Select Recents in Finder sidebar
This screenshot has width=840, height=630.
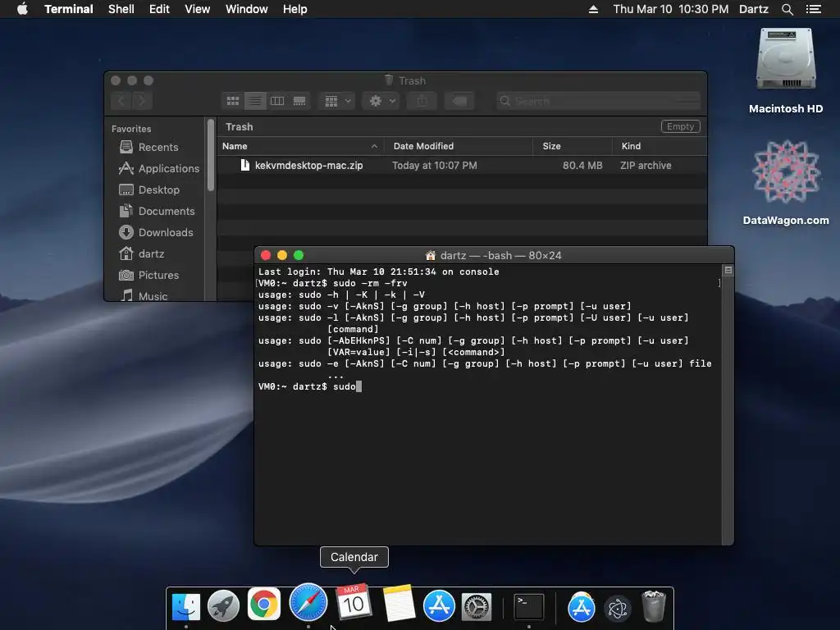pyautogui.click(x=155, y=147)
